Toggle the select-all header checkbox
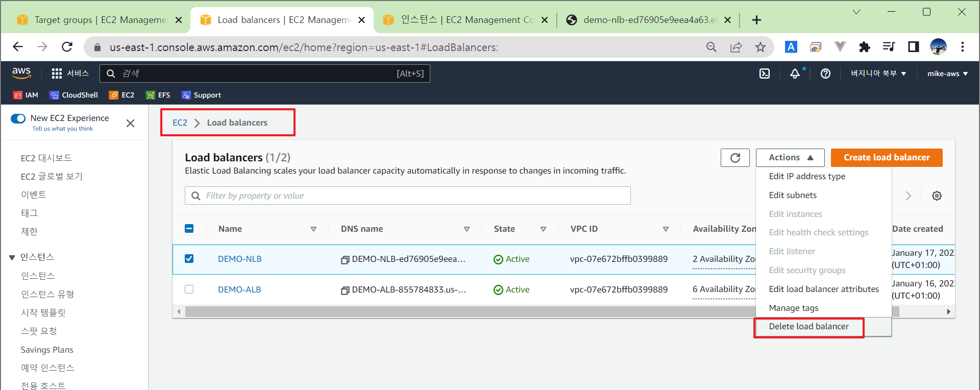The image size is (980, 390). (x=189, y=228)
